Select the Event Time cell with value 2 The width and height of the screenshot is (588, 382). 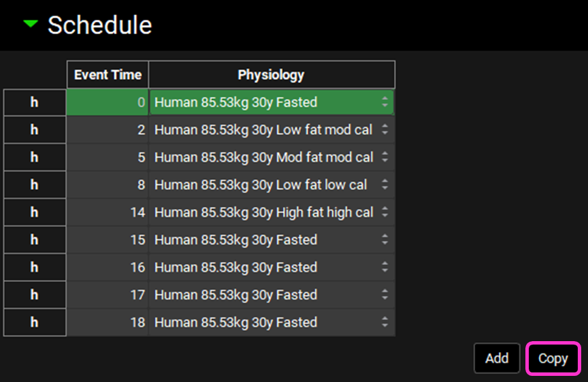(108, 130)
